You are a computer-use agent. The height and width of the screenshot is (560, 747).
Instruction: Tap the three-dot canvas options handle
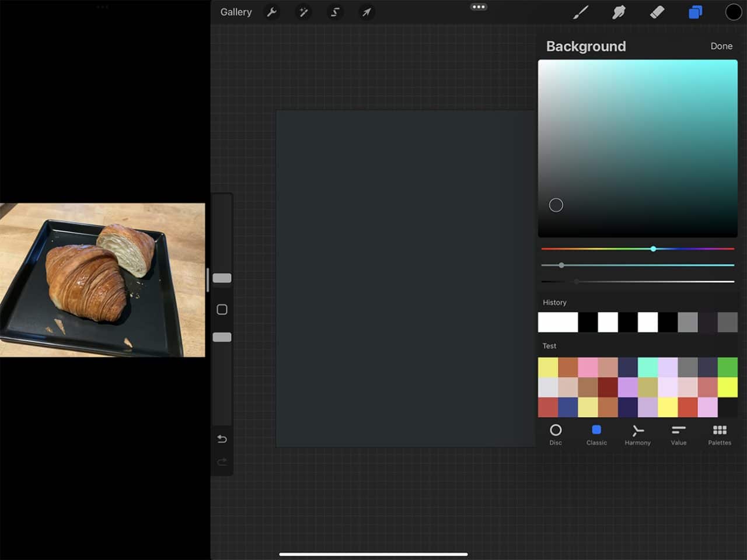tap(479, 7)
